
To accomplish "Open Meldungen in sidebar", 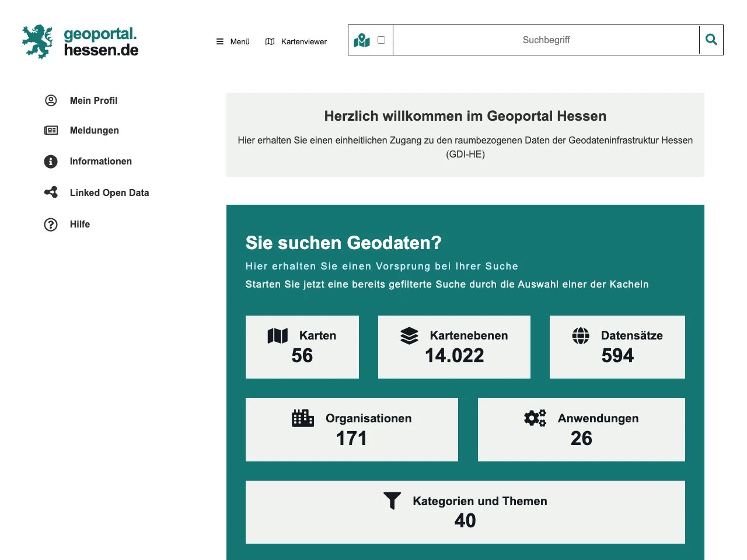I will [x=94, y=130].
